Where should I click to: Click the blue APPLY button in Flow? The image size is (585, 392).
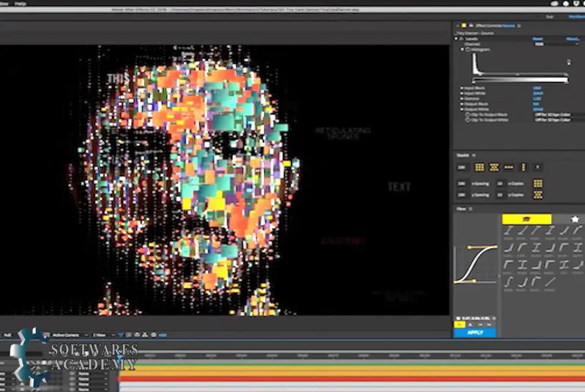[x=475, y=332]
